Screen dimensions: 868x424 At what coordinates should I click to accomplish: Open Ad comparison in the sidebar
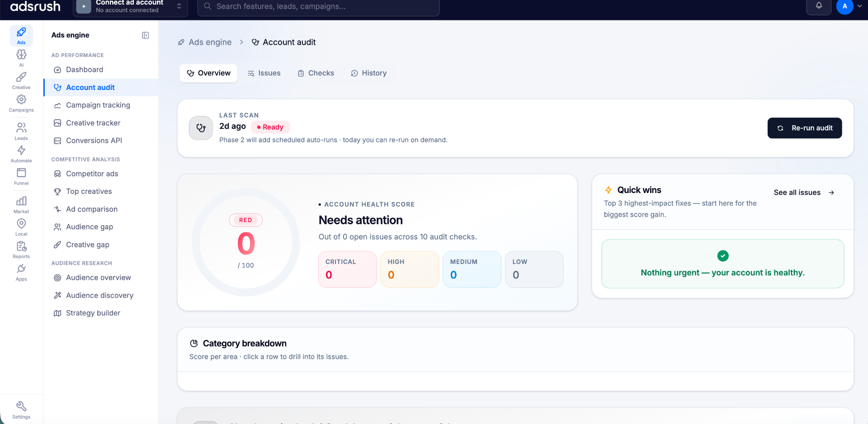101,209
